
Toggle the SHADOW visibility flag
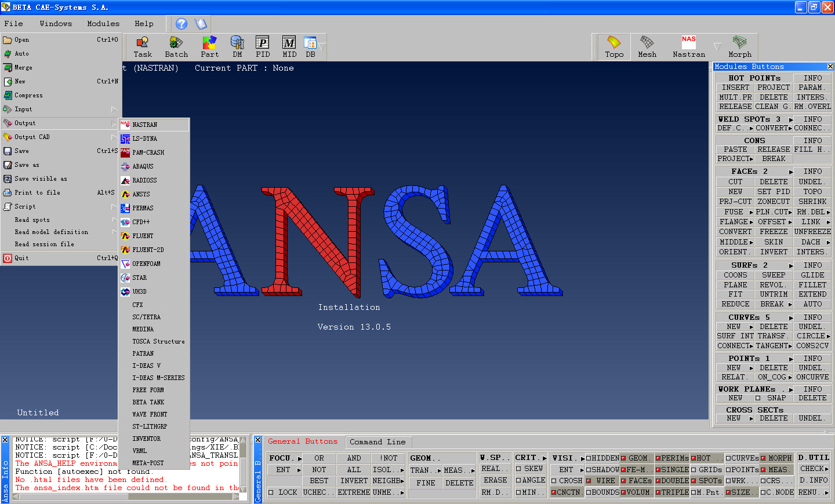(x=588, y=470)
